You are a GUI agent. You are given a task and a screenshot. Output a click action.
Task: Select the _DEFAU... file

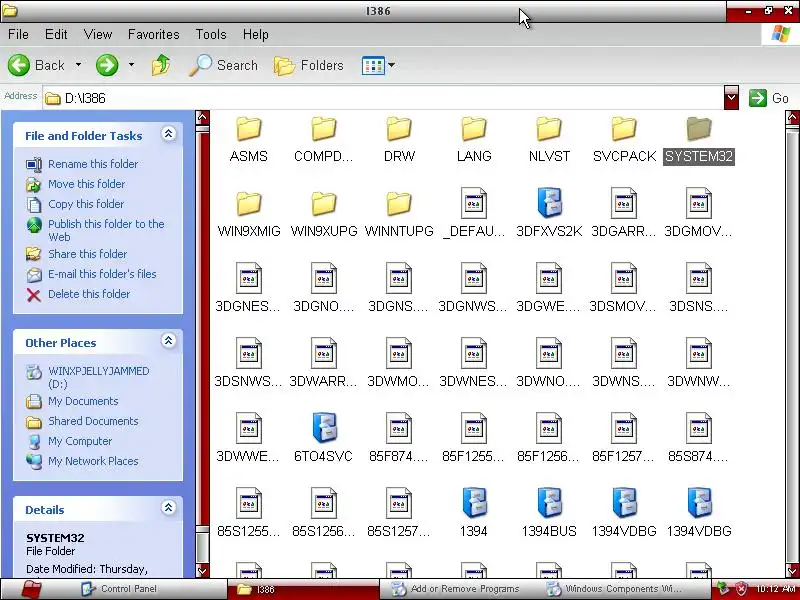tap(474, 214)
